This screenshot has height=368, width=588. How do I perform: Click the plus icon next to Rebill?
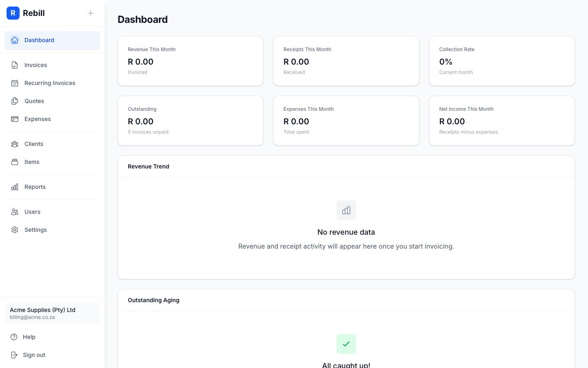[x=91, y=13]
